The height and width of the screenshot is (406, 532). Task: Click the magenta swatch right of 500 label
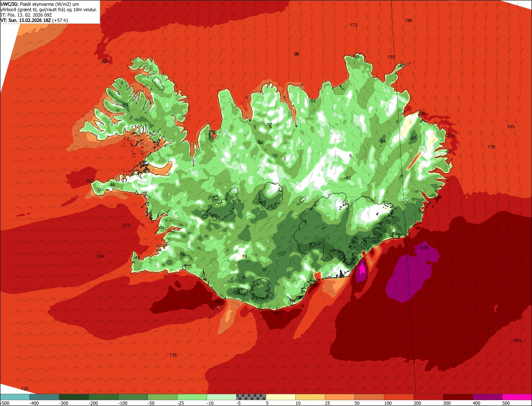pos(517,397)
